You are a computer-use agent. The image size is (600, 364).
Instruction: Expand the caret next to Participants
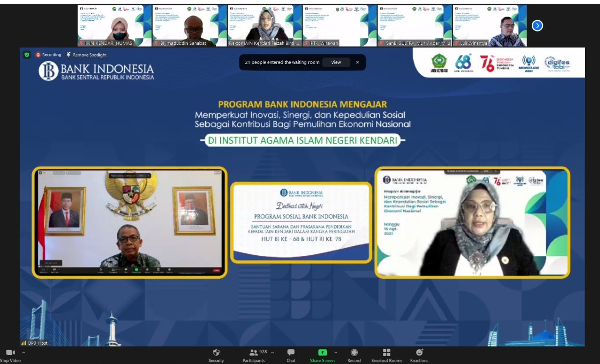pyautogui.click(x=273, y=352)
